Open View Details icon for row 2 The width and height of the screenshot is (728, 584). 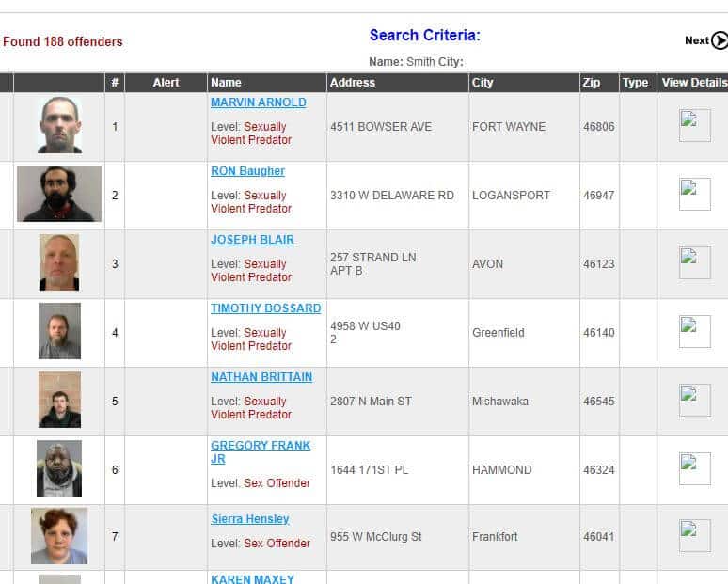tap(695, 195)
